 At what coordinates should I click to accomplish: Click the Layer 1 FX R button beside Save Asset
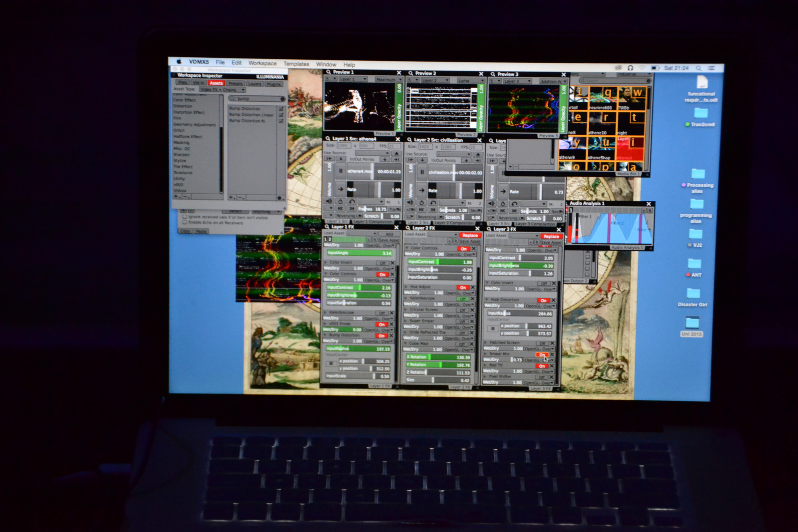click(374, 240)
